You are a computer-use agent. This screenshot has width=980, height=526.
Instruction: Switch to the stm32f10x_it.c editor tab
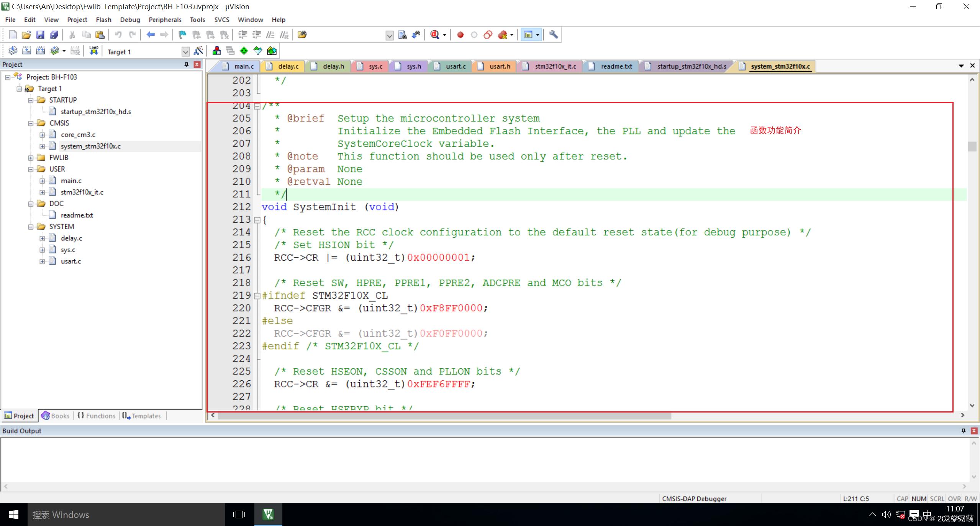pyautogui.click(x=550, y=66)
